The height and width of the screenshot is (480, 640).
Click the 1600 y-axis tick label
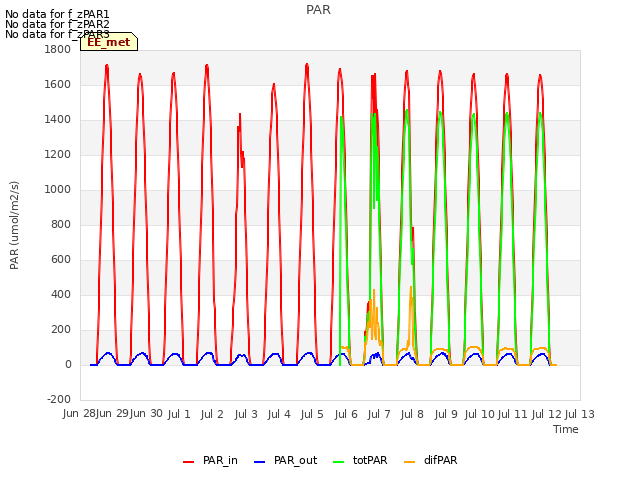[58, 84]
